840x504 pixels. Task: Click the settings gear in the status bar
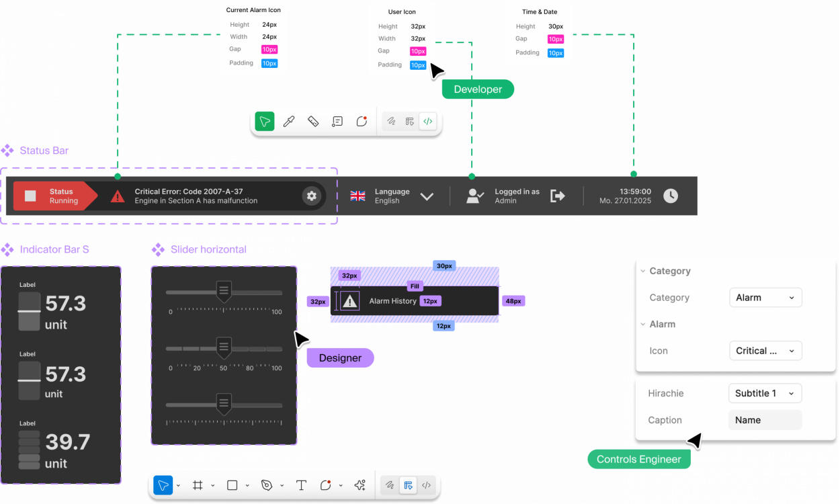pyautogui.click(x=311, y=196)
